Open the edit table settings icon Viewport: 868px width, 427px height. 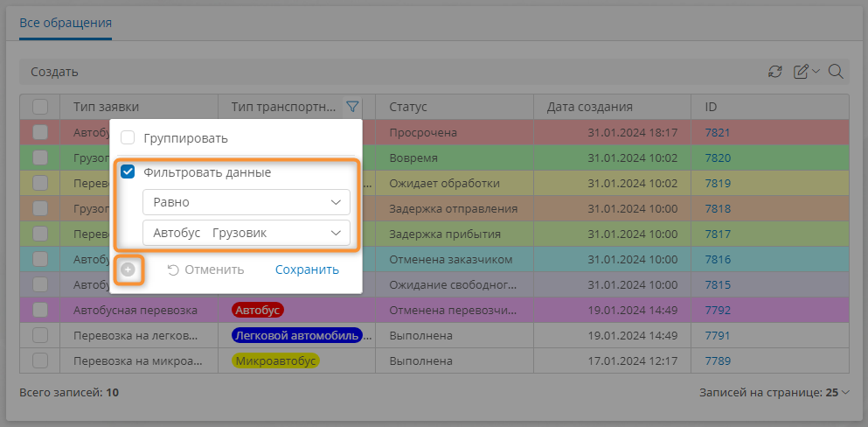[801, 72]
